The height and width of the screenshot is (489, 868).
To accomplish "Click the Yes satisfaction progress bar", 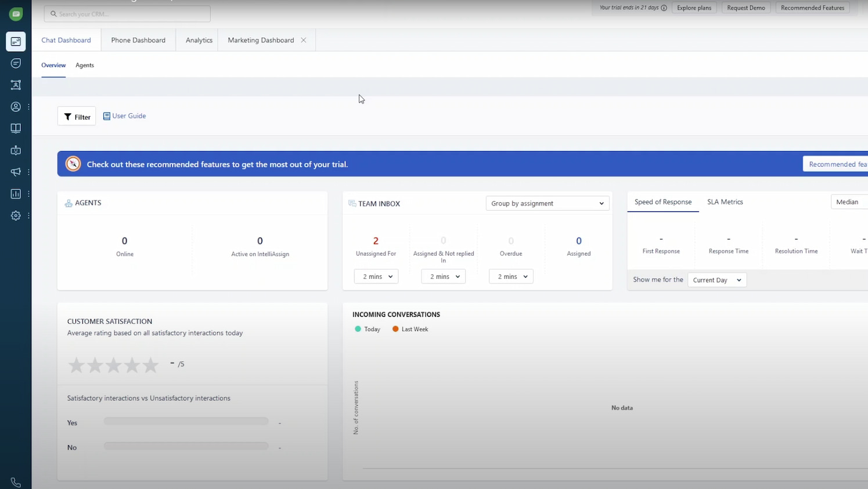I will pos(186,420).
